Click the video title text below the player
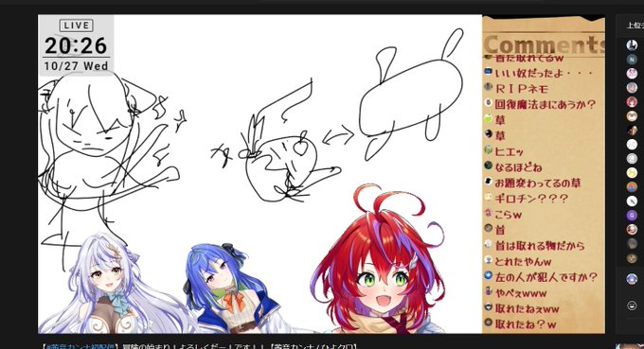644x349 pixels. point(200,346)
